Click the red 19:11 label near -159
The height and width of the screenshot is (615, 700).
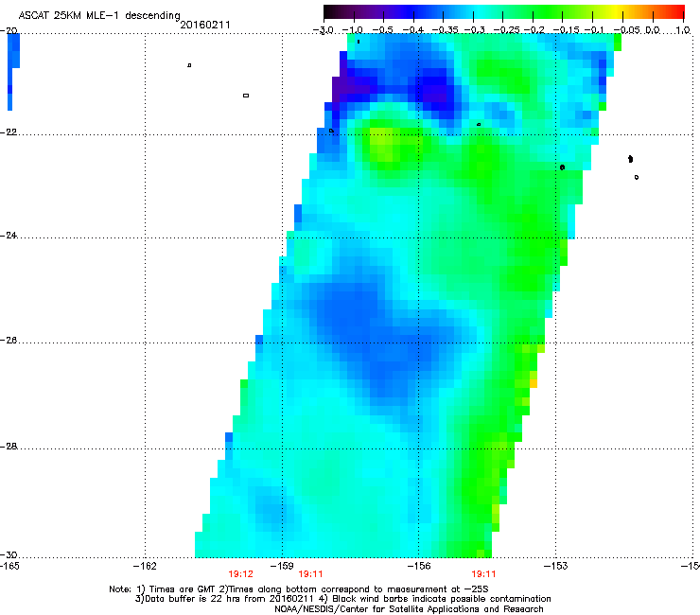(x=310, y=574)
